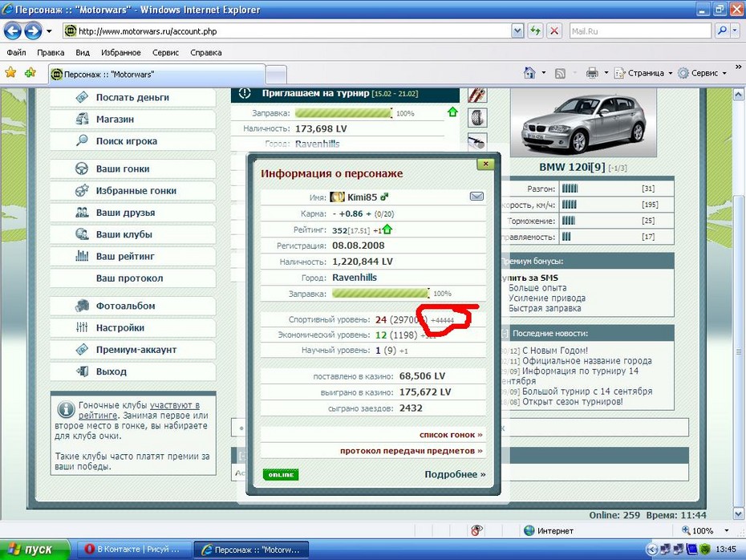Click the green rating up arrow in popup

pyautogui.click(x=387, y=229)
